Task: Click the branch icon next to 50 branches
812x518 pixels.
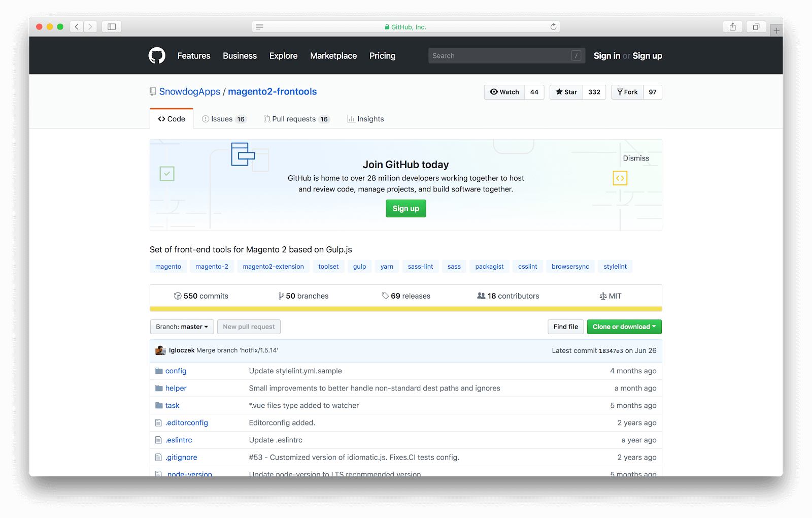Action: click(x=281, y=296)
